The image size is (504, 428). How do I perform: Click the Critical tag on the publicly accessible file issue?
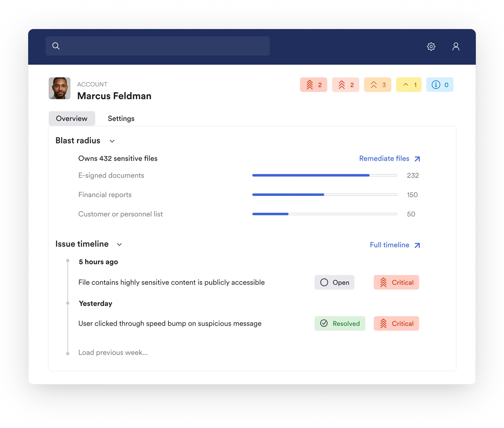[x=396, y=282]
